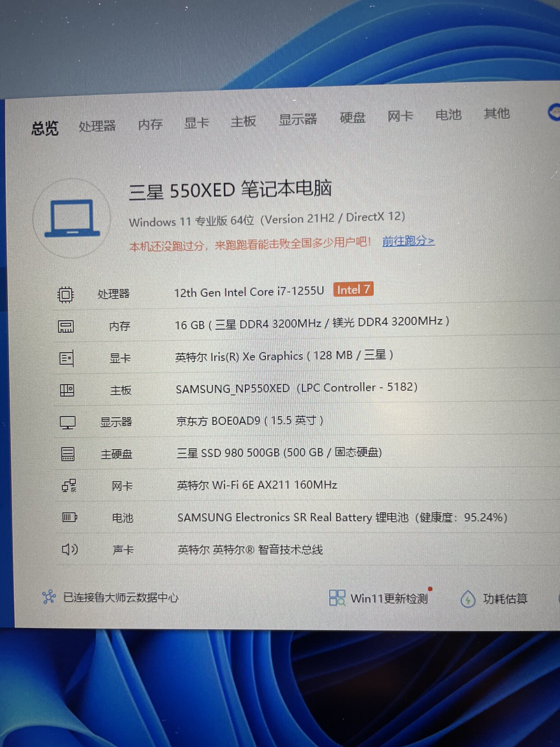560x747 pixels.
Task: Click the 声卡 row label
Action: click(x=123, y=549)
